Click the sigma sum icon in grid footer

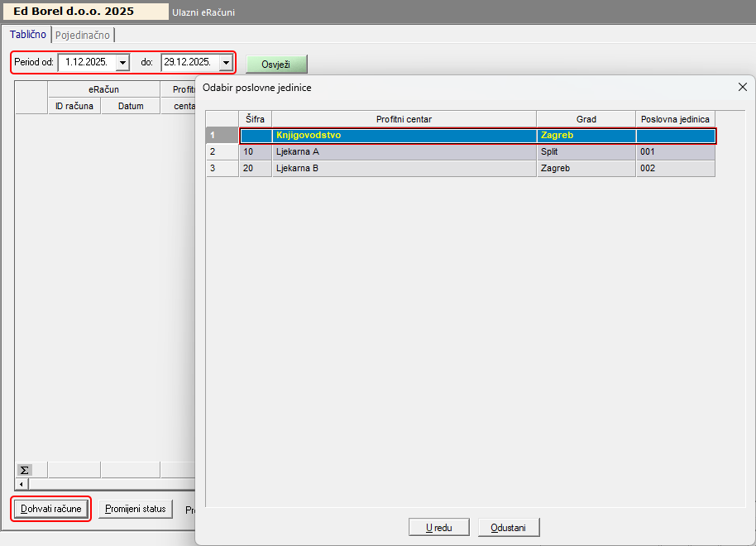pyautogui.click(x=25, y=470)
